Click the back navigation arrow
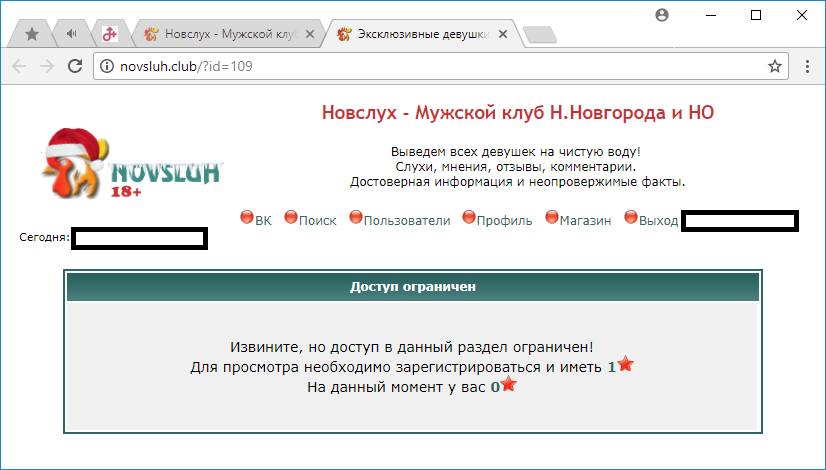This screenshot has width=826, height=470. 19,66
